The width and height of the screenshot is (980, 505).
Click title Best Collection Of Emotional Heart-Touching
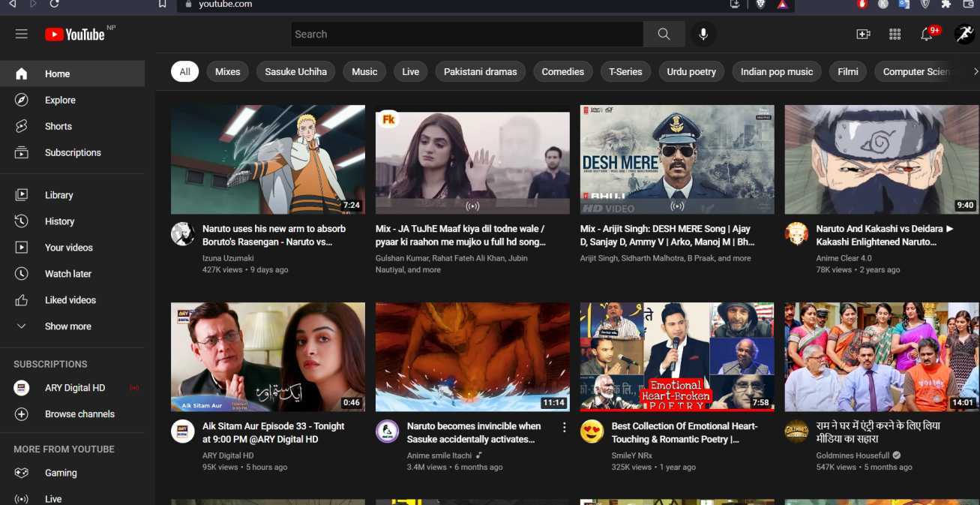tap(685, 433)
